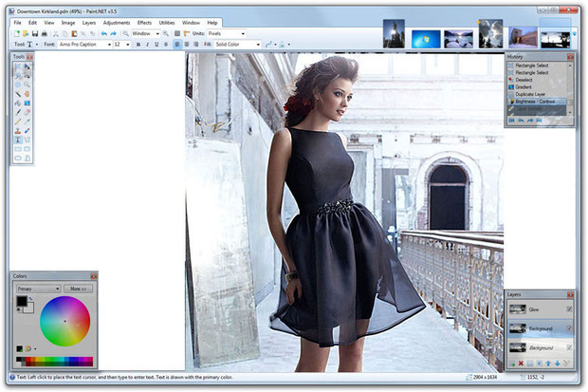Viewport: 588px width, 392px height.
Task: Select the Paintbrush tool
Action: [18, 112]
